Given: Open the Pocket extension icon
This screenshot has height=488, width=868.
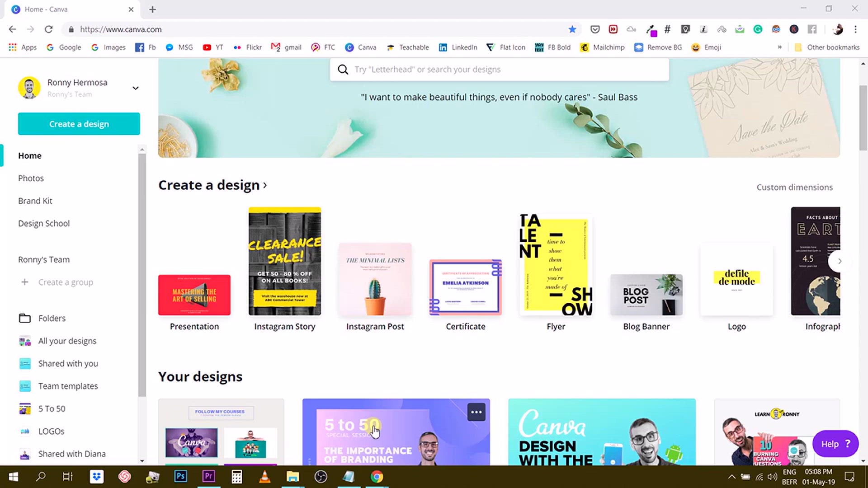Looking at the screenshot, I should pyautogui.click(x=595, y=29).
